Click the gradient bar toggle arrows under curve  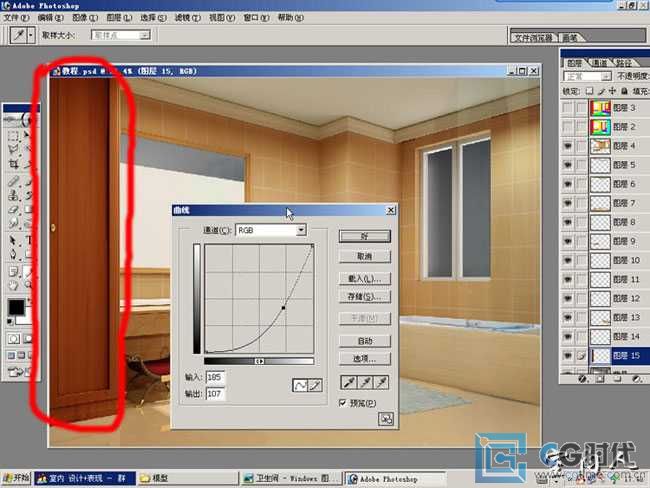[259, 362]
